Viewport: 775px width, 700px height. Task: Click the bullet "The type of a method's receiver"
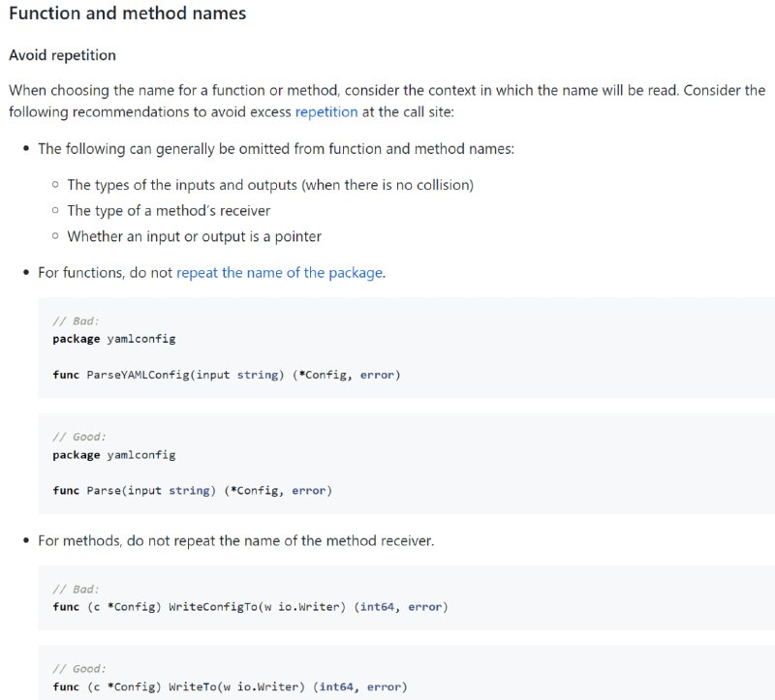tap(169, 211)
